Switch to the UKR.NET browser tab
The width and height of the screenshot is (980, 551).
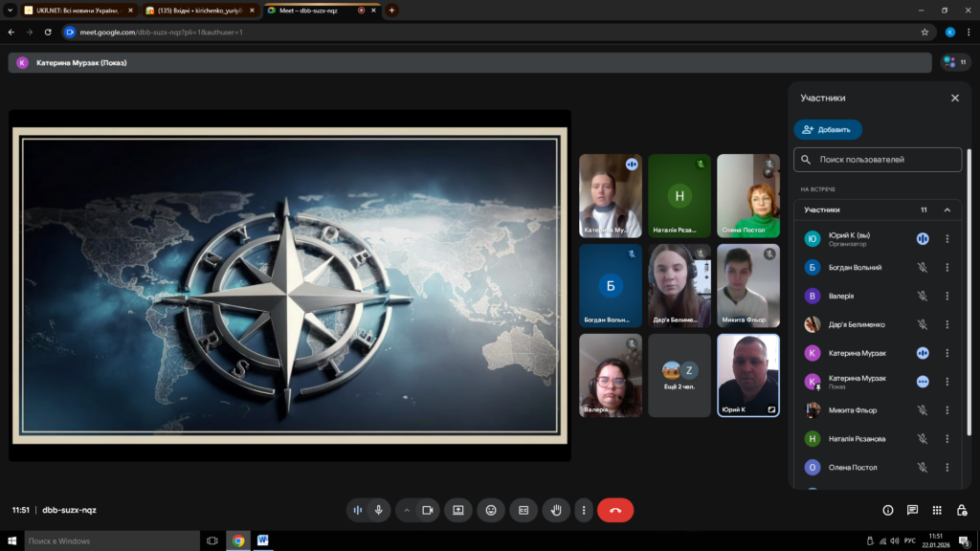tap(77, 10)
